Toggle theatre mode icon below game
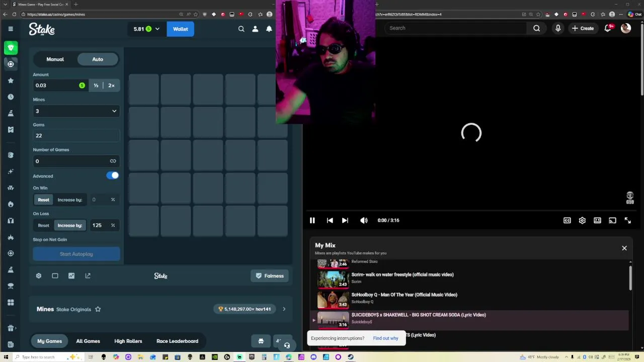Viewport: 644px width, 362px height. [55, 276]
